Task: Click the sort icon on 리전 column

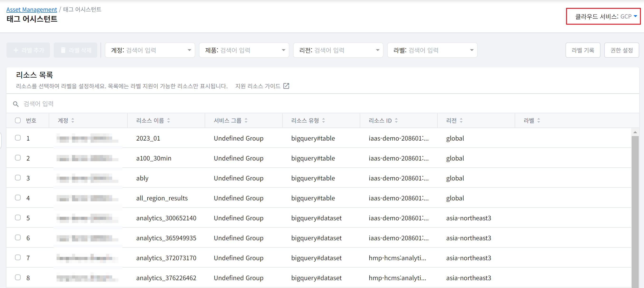Action: [x=461, y=121]
